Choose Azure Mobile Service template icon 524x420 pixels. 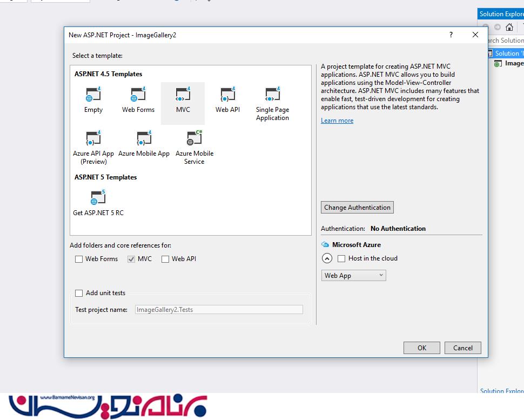194,138
